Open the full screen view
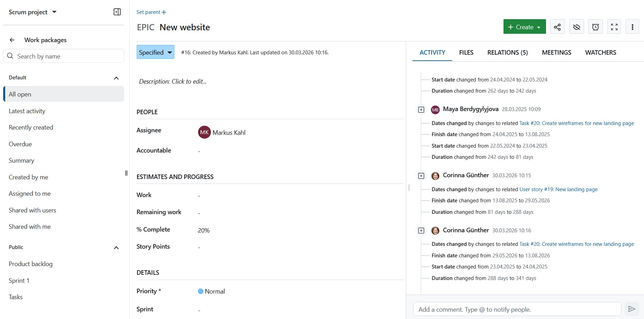The width and height of the screenshot is (644, 319). (614, 26)
